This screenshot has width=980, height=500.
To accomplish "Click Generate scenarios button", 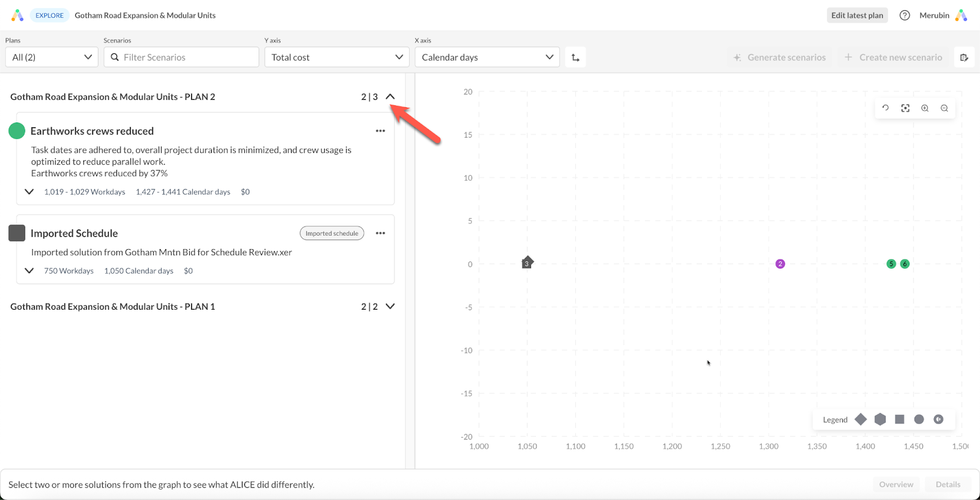I will click(x=779, y=58).
